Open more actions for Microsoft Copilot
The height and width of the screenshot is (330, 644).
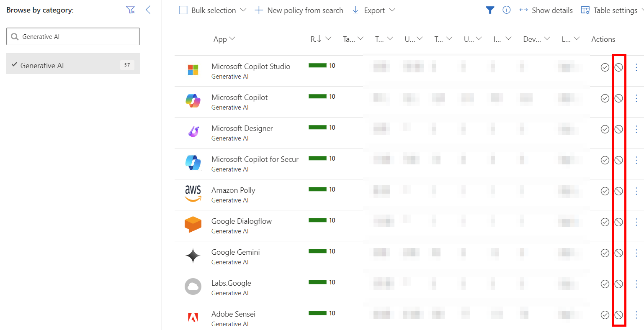point(636,98)
